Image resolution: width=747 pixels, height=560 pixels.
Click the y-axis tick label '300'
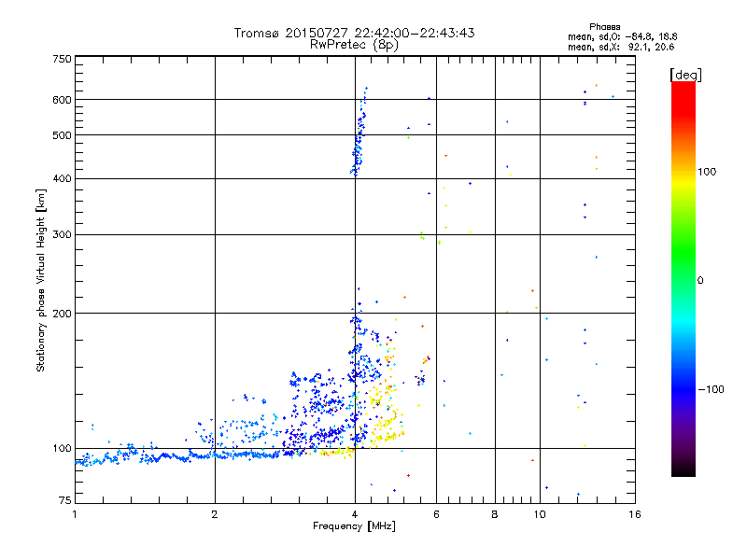pyautogui.click(x=62, y=235)
